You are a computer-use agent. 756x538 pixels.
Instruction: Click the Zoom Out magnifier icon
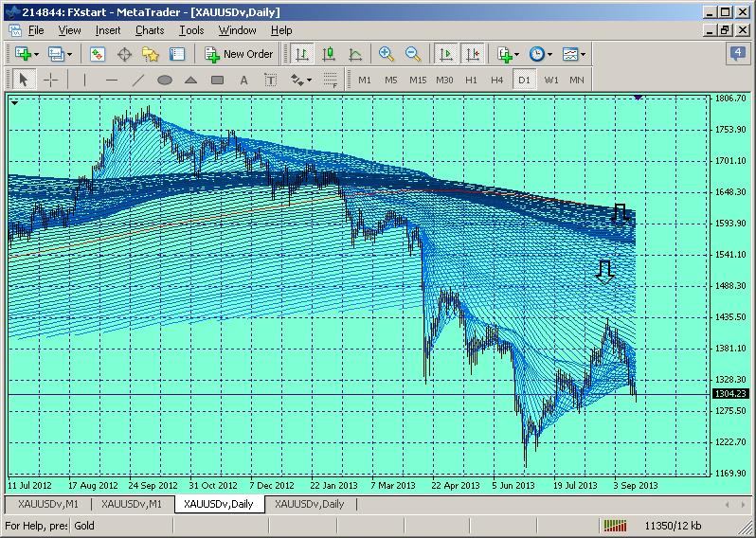413,54
